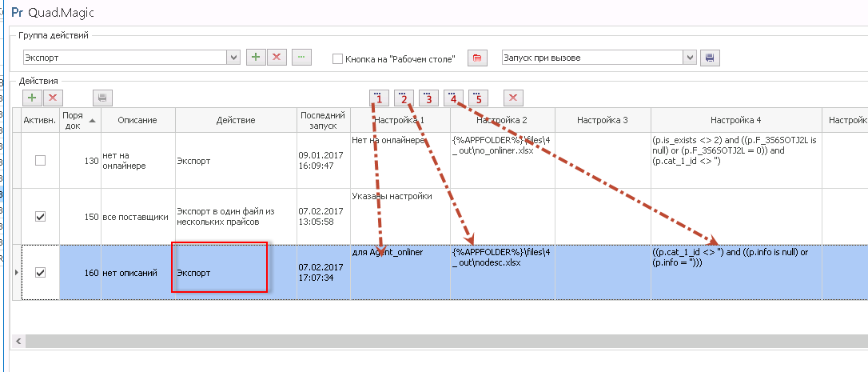868x372 pixels.
Task: Click the grayed save actions icon
Action: coord(102,98)
